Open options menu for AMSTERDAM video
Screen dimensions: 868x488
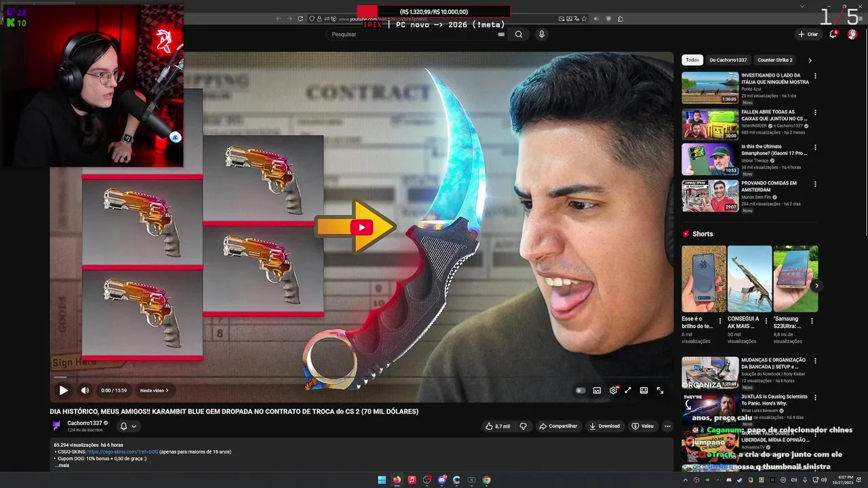[815, 184]
